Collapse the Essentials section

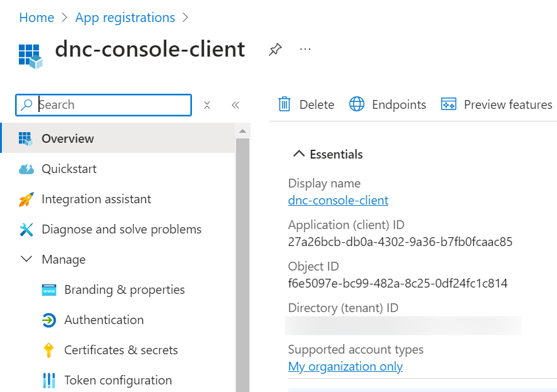pos(299,154)
